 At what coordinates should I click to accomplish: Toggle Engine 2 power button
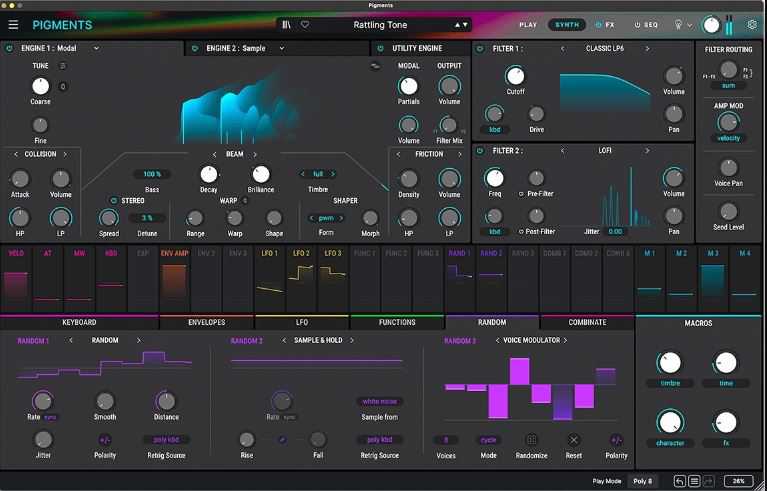[x=195, y=48]
